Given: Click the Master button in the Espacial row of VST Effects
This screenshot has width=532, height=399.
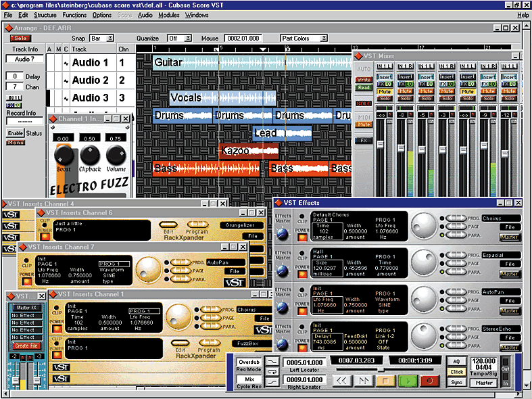Looking at the screenshot, I should point(510,274).
